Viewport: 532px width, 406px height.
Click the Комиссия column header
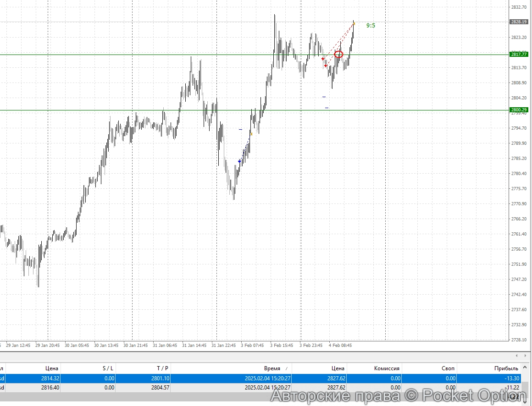point(387,368)
